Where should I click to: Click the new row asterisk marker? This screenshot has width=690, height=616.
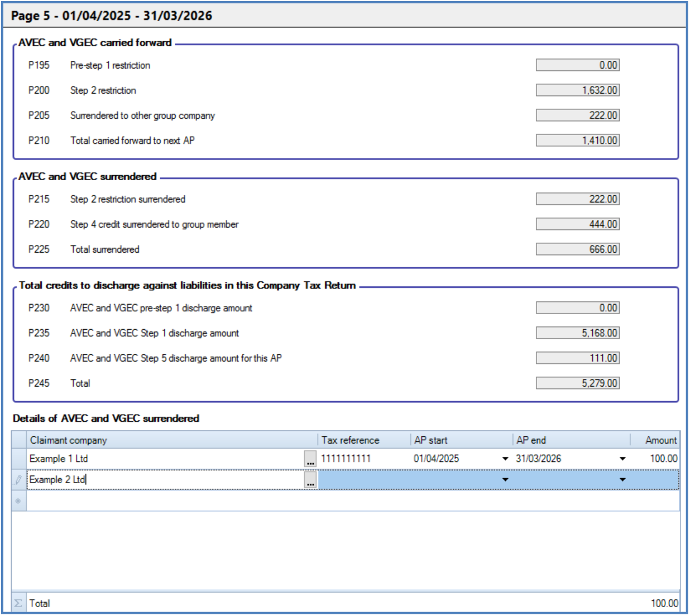[18, 501]
